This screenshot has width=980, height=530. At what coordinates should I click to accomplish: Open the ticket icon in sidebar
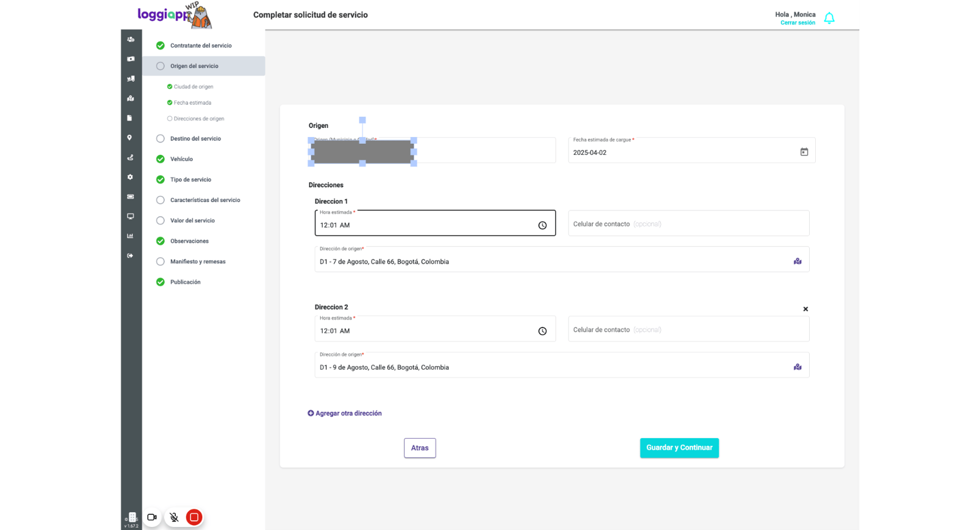click(130, 196)
